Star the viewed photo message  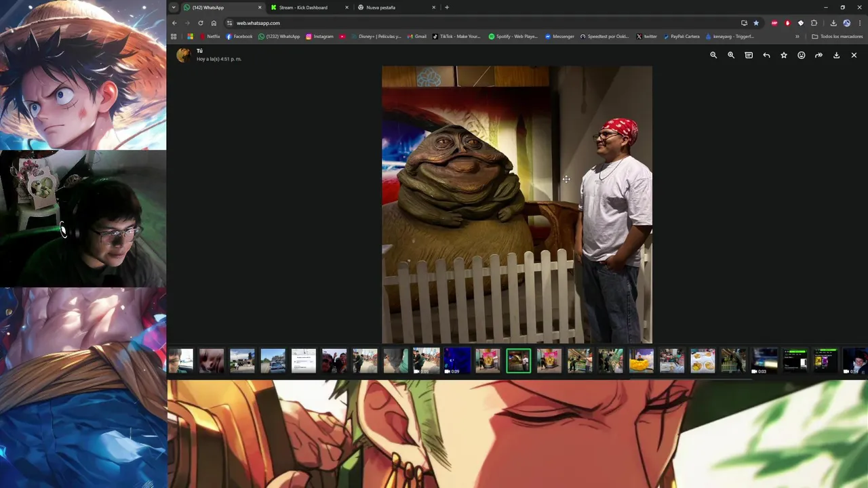point(784,55)
